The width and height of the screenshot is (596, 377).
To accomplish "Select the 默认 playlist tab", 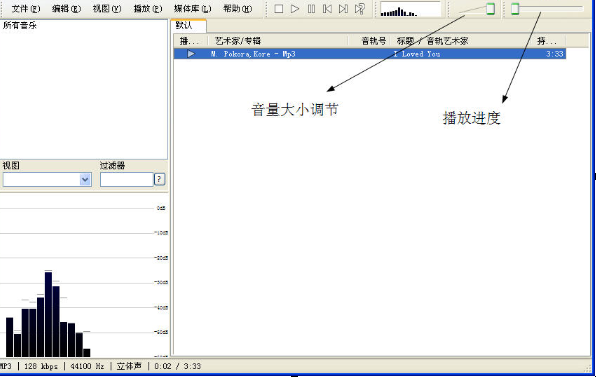I will point(189,26).
